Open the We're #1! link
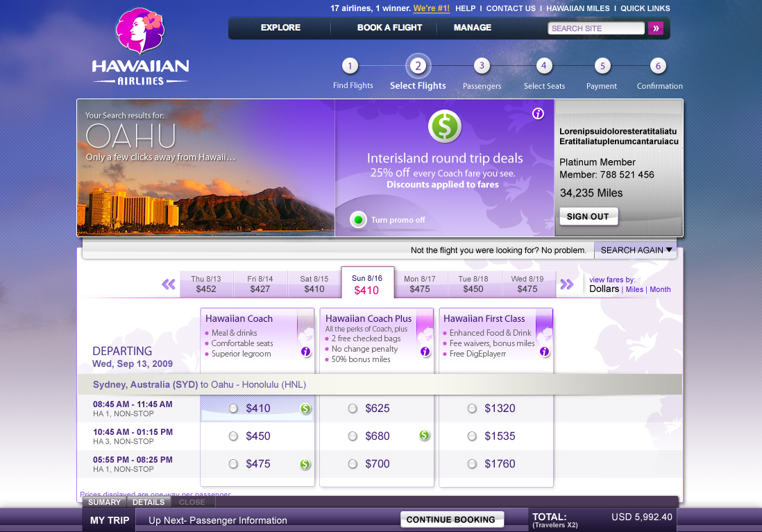This screenshot has width=762, height=532. [x=432, y=8]
